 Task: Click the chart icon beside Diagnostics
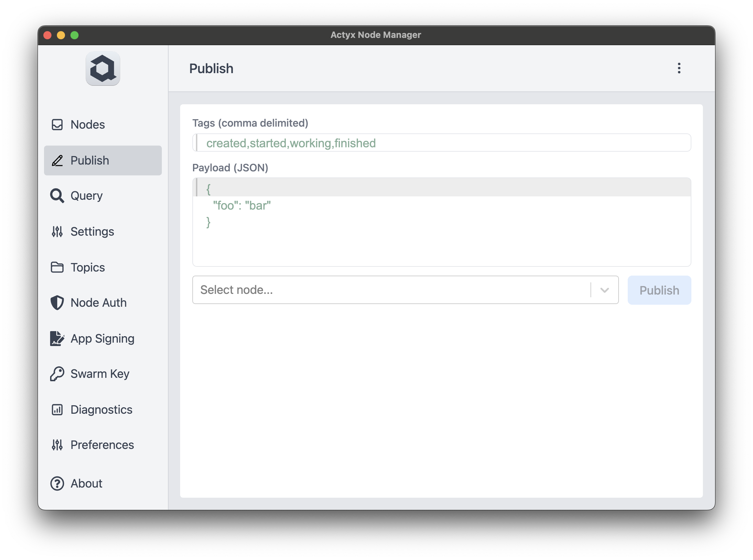coord(57,409)
